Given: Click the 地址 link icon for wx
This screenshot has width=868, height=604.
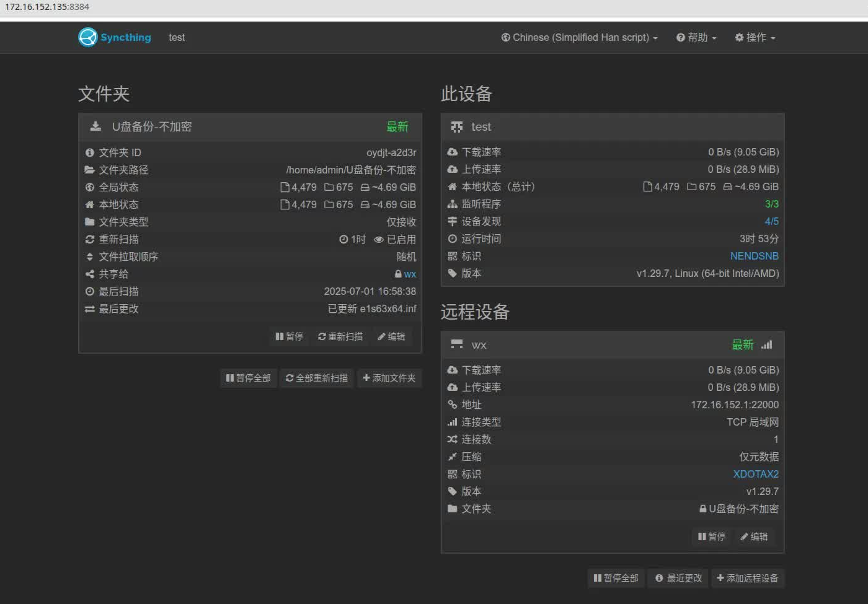Looking at the screenshot, I should [453, 405].
